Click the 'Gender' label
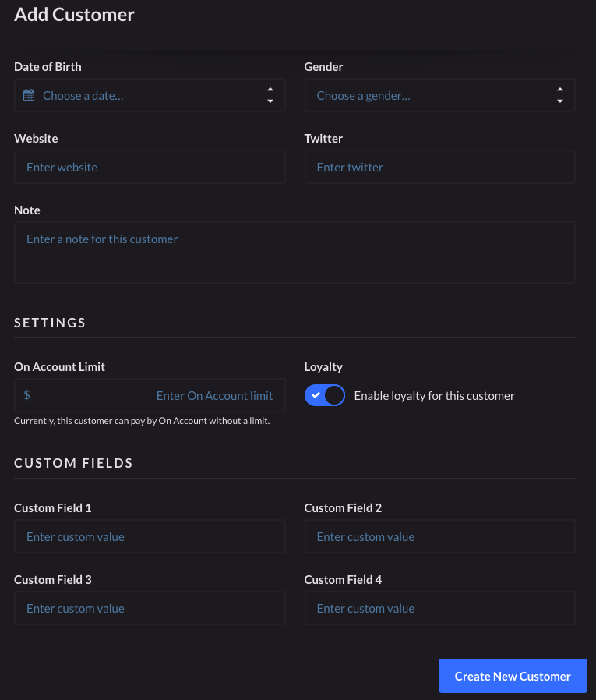Screen dimensions: 596x700 click(x=323, y=67)
